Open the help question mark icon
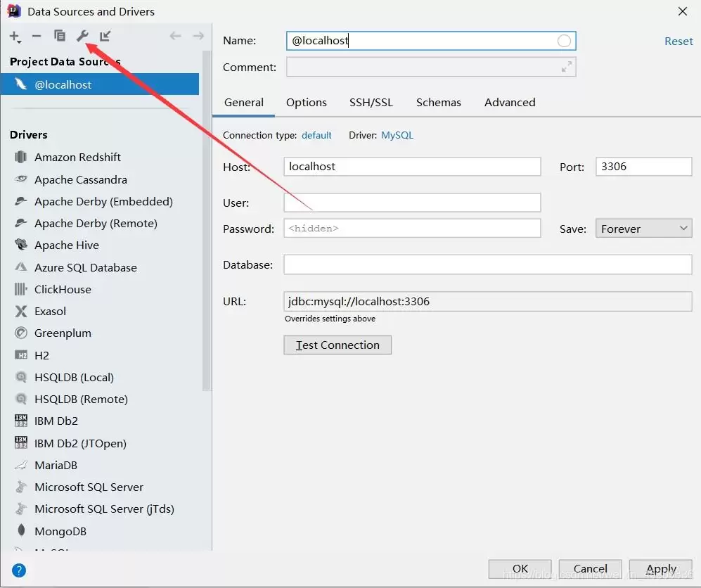701x588 pixels. (x=19, y=570)
